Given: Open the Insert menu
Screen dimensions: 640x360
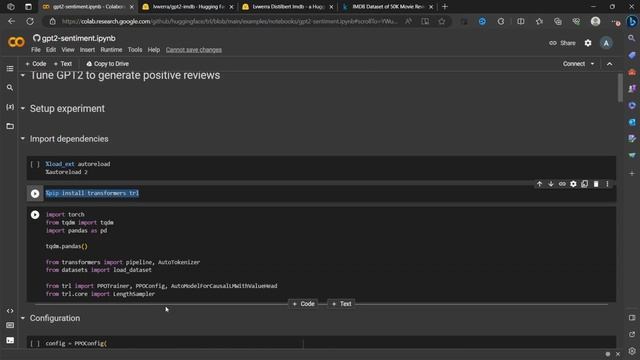Looking at the screenshot, I should point(87,50).
